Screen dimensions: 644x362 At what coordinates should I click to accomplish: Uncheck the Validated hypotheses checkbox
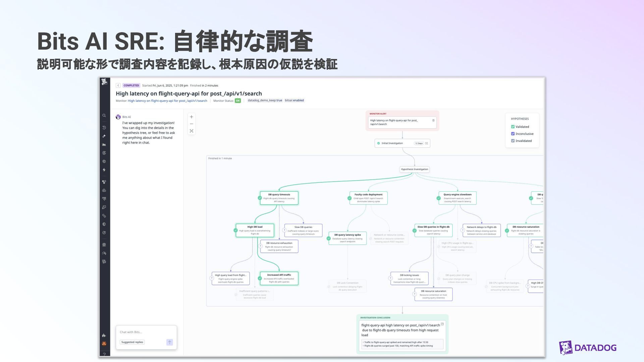point(513,127)
